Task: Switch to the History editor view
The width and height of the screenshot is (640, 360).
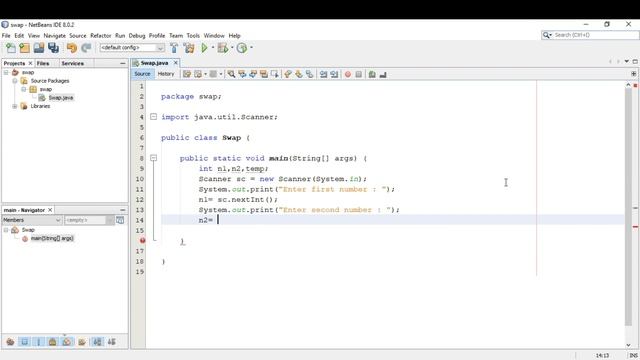Action: click(166, 74)
